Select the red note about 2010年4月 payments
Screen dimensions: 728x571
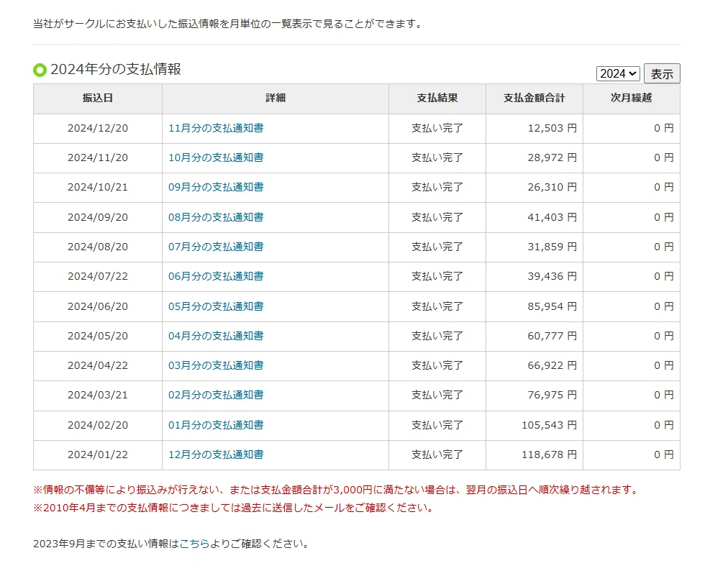[235, 508]
